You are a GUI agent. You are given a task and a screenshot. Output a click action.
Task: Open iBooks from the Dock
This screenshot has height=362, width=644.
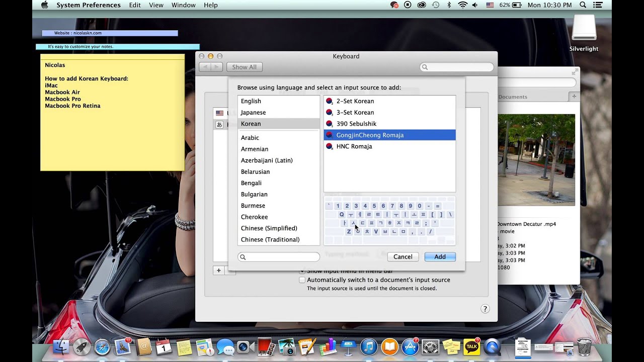(x=389, y=346)
